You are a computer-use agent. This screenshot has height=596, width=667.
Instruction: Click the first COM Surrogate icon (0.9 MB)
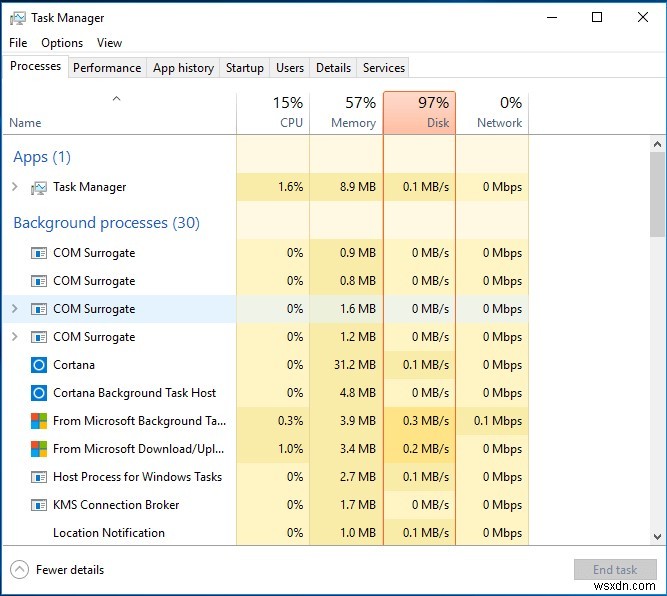(x=39, y=253)
